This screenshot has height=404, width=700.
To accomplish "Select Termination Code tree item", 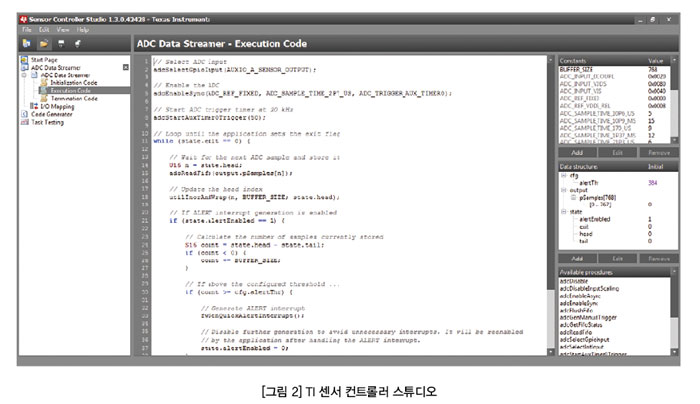I will pos(74,98).
